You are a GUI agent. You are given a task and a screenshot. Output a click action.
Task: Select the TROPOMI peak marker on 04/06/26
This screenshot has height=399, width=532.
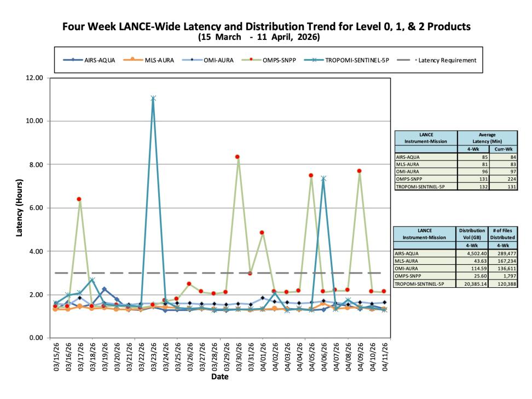pyautogui.click(x=323, y=178)
